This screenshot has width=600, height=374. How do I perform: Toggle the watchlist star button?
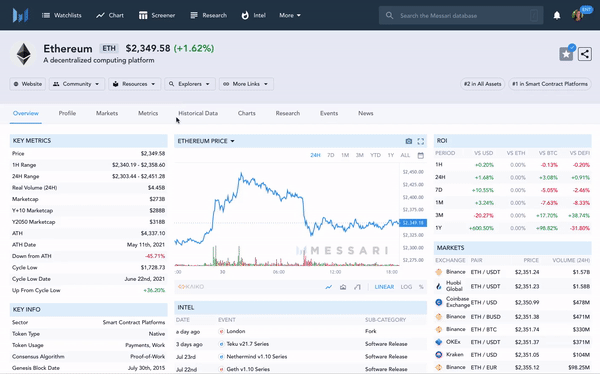click(x=566, y=54)
